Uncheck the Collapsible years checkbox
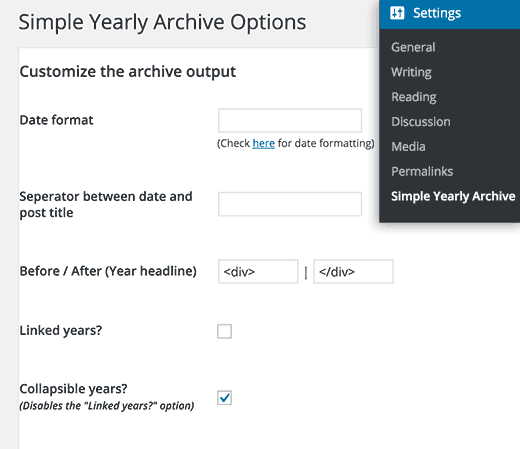The width and height of the screenshot is (520, 449). click(x=224, y=398)
